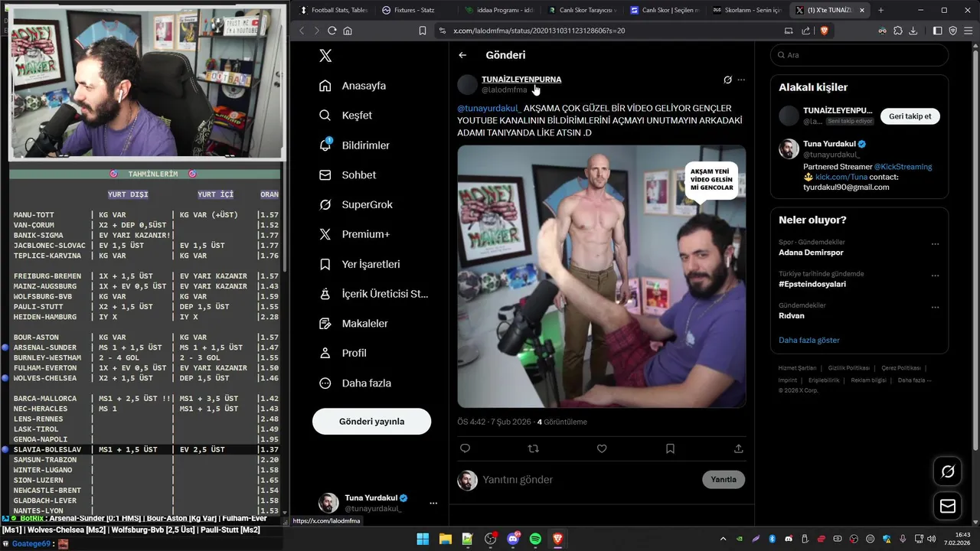Image resolution: width=980 pixels, height=551 pixels.
Task: Open options for Rıdvan trend
Action: [x=935, y=307]
